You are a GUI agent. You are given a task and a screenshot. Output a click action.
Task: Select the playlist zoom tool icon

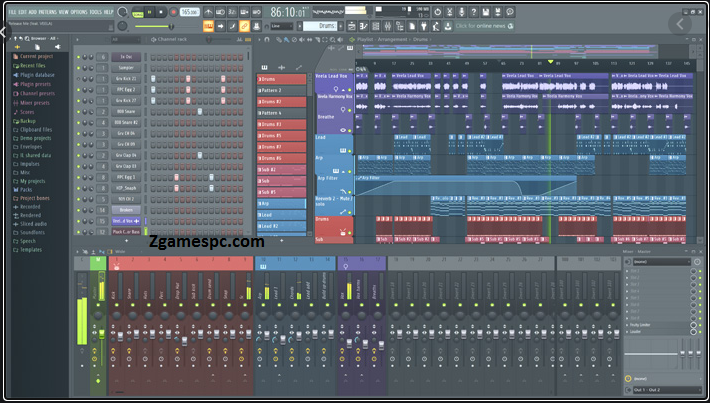[333, 40]
